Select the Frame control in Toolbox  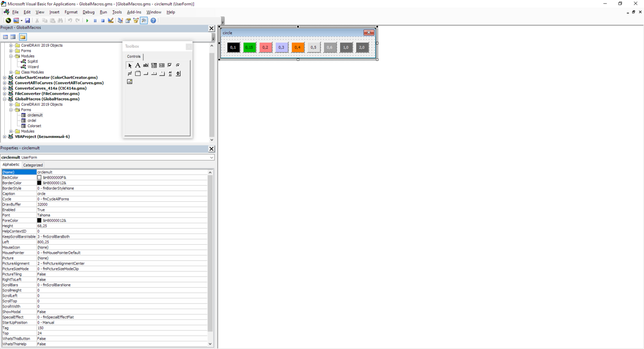point(138,74)
